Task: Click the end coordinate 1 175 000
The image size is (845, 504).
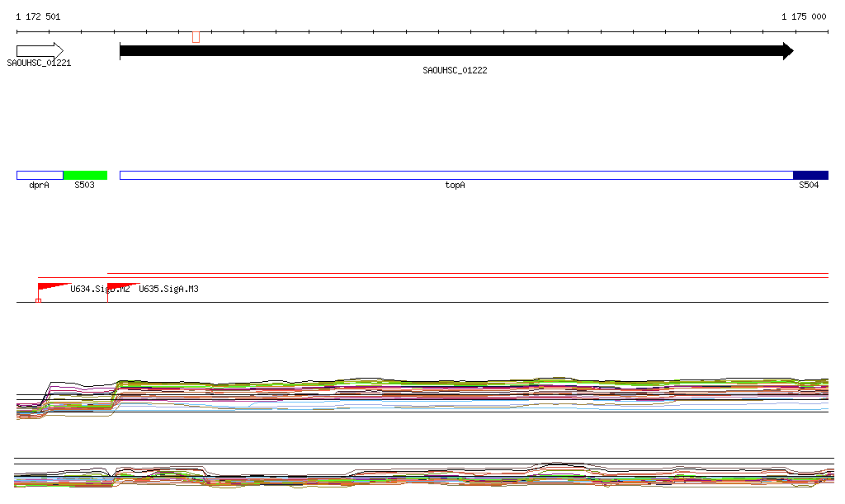Action: point(803,16)
